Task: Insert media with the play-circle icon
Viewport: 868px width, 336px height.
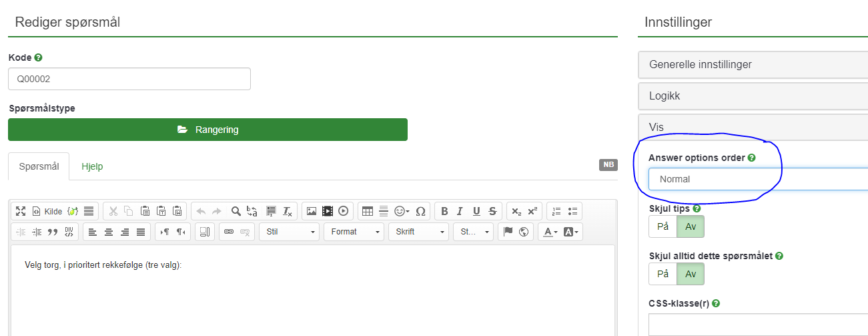Action: 344,211
